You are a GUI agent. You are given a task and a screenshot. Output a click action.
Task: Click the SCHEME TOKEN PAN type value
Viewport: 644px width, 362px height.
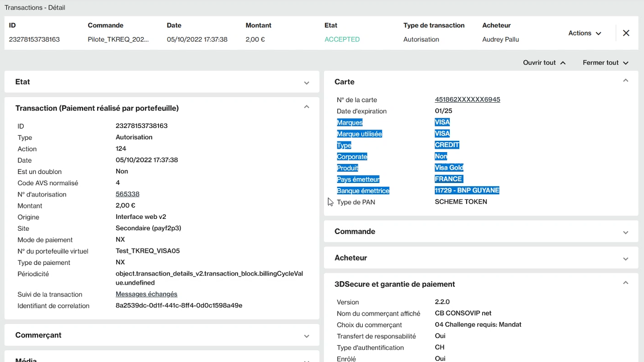(461, 202)
